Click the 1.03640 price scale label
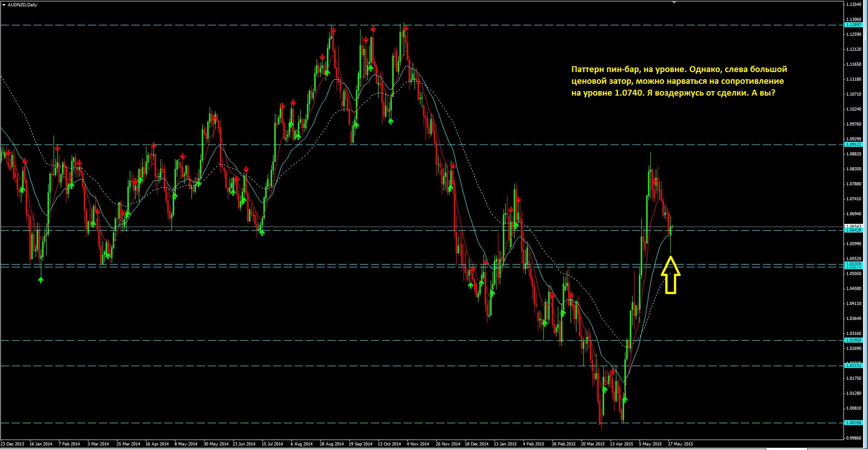The height and width of the screenshot is (450, 868). click(x=854, y=319)
